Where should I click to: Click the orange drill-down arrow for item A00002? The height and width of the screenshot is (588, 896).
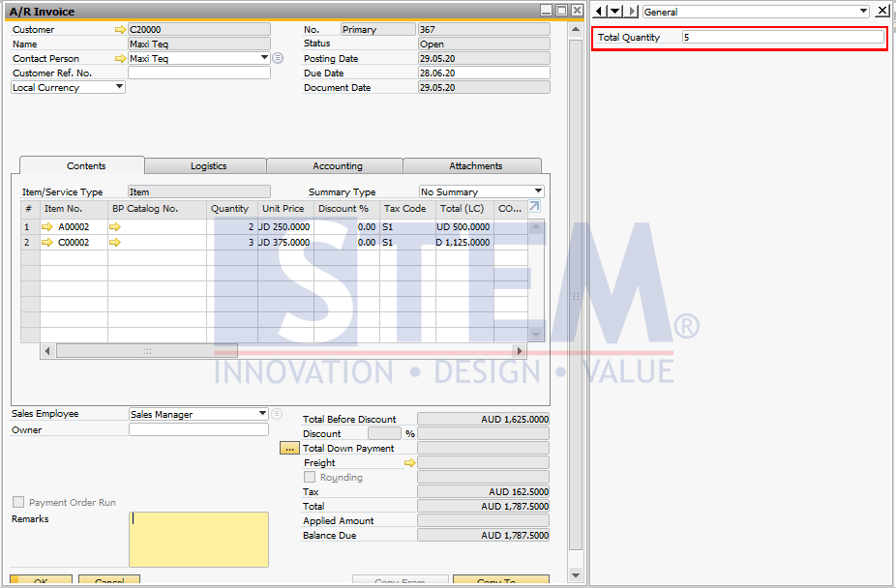coord(47,226)
